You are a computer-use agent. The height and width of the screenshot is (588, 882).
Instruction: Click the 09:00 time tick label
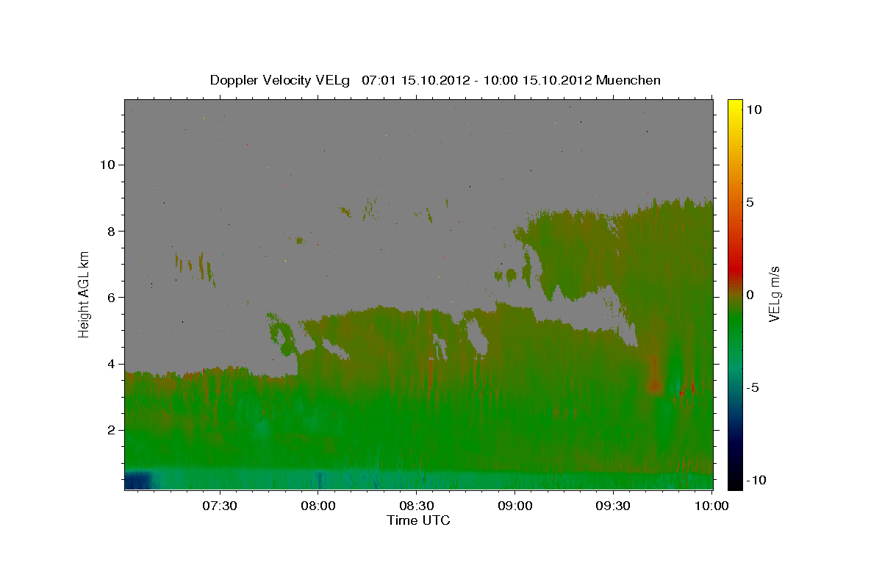[515, 506]
